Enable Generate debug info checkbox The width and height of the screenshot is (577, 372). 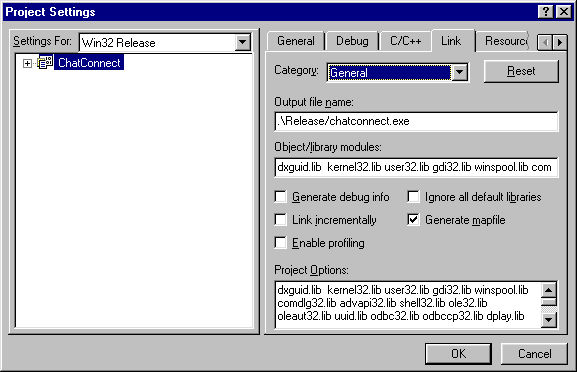click(281, 197)
